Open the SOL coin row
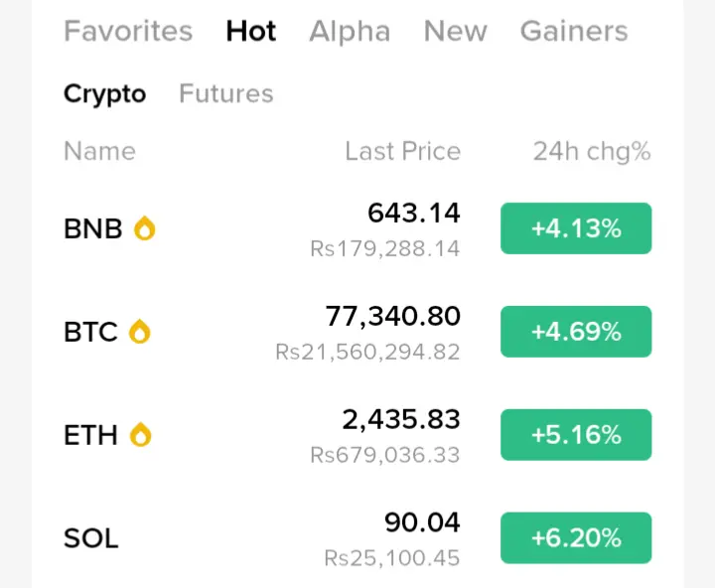715x588 pixels. 91,538
